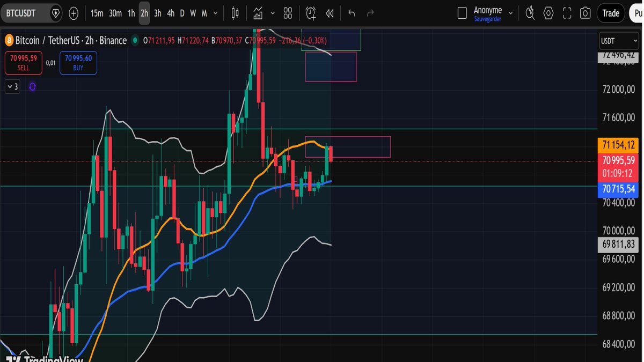Switch to the weekly W timeframe

point(193,13)
